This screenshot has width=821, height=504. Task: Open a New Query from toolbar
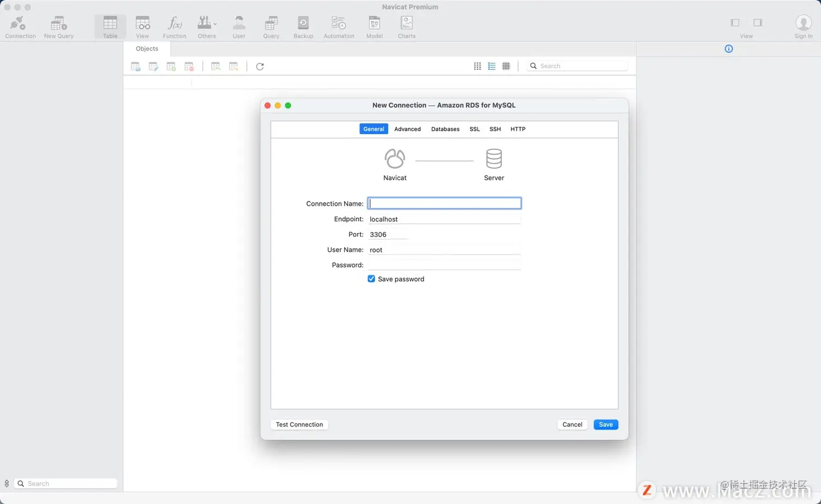[59, 23]
